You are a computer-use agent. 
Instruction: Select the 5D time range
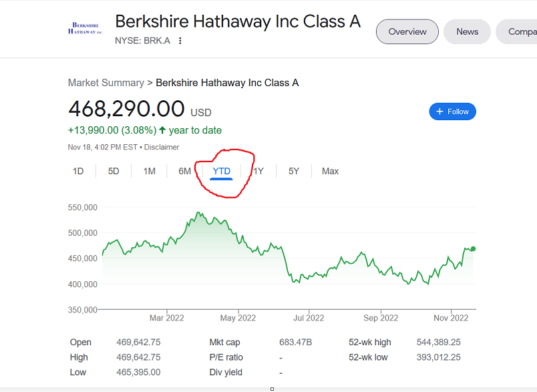114,171
